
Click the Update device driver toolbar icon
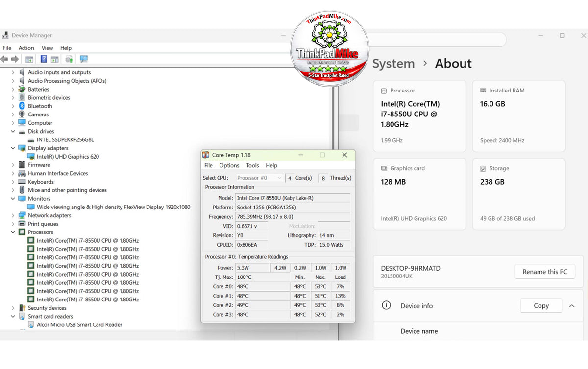(69, 59)
